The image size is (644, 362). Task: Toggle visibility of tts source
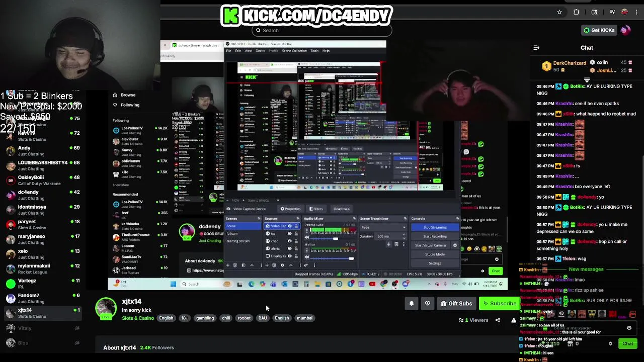point(289,234)
